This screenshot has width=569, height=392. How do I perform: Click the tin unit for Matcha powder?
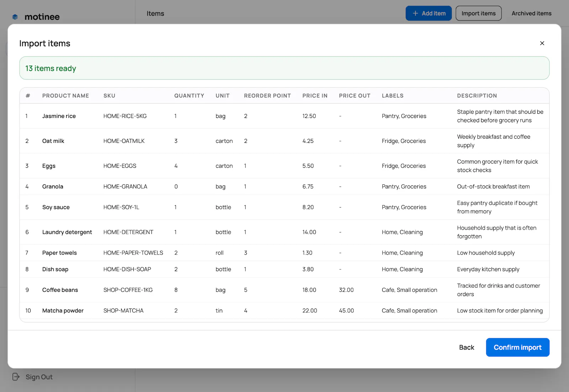click(219, 311)
